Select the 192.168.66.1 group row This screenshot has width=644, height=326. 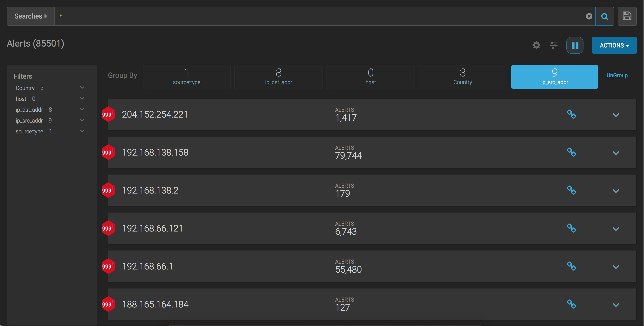(147, 266)
